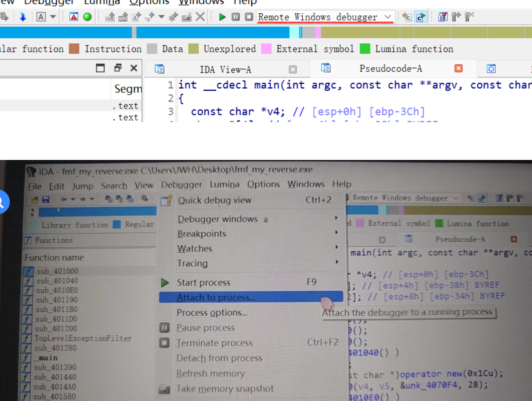
Task: Click the Pause process icon in upper toolbar
Action: pos(236,17)
